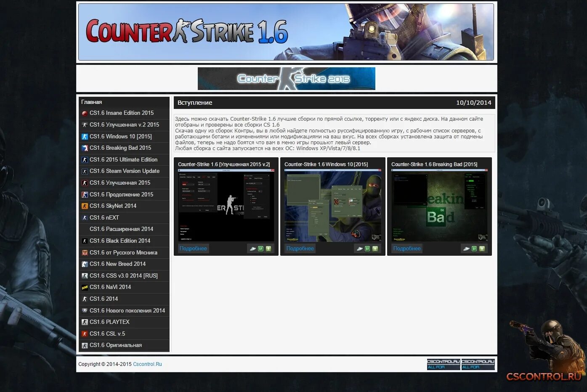Screen dimensions: 587x392
Task: Click the Counter-Strike 1.6 header logo
Action: click(187, 32)
